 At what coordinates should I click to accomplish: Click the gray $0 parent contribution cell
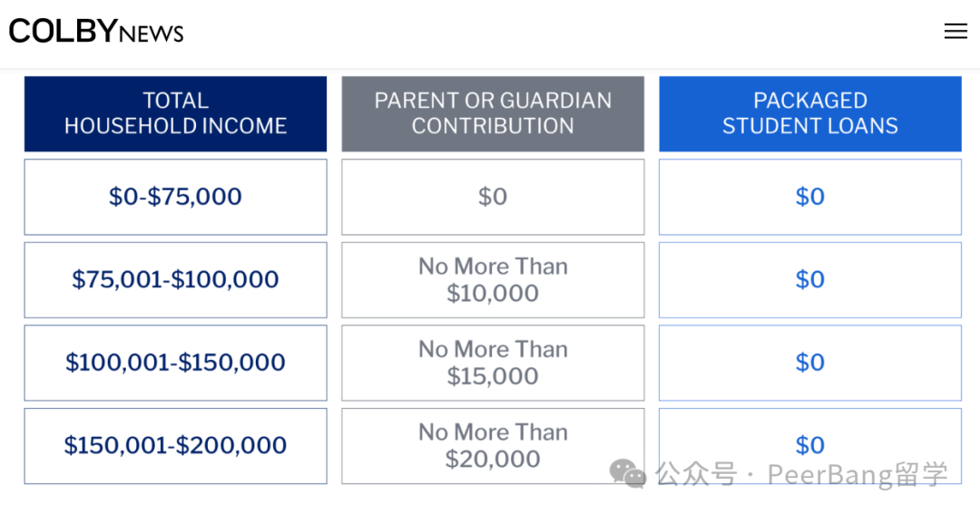(x=493, y=197)
